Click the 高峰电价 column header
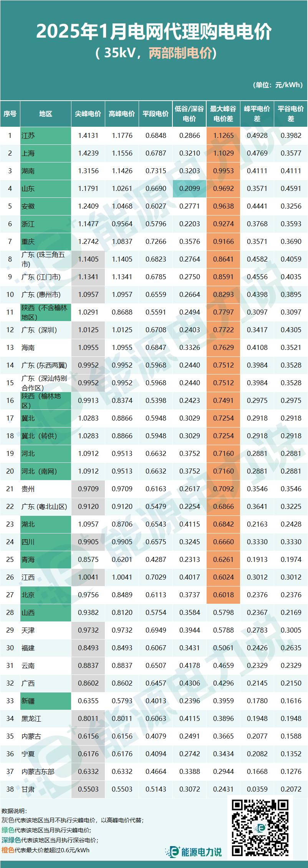This screenshot has height=868, width=308. tap(122, 114)
